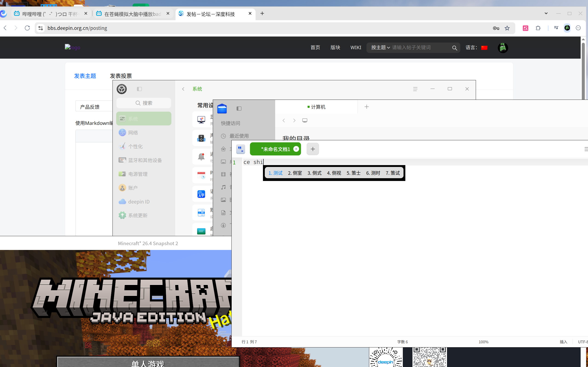Toggle the sidebar in the Settings window
This screenshot has width=588, height=367.
coord(139,89)
